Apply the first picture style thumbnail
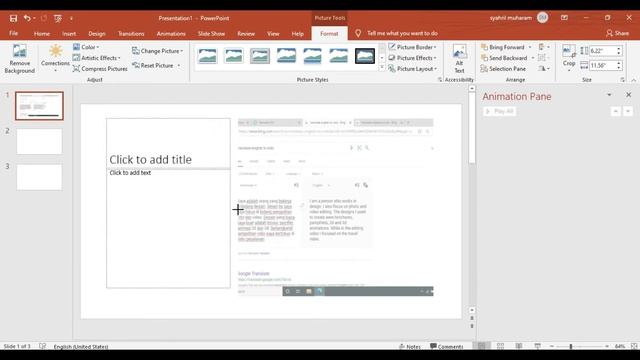This screenshot has width=640, height=360. pyautogui.click(x=207, y=56)
